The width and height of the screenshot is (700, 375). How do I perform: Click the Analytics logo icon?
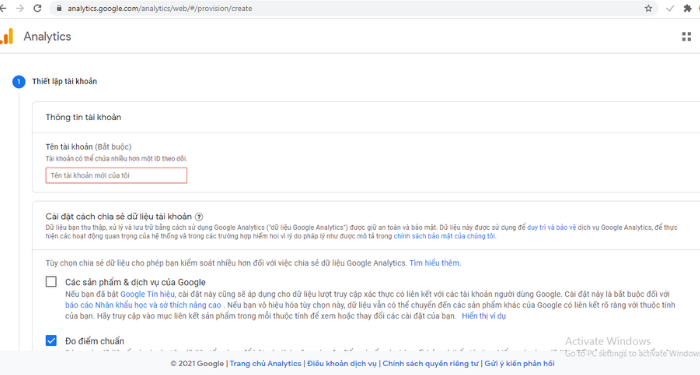pos(7,37)
